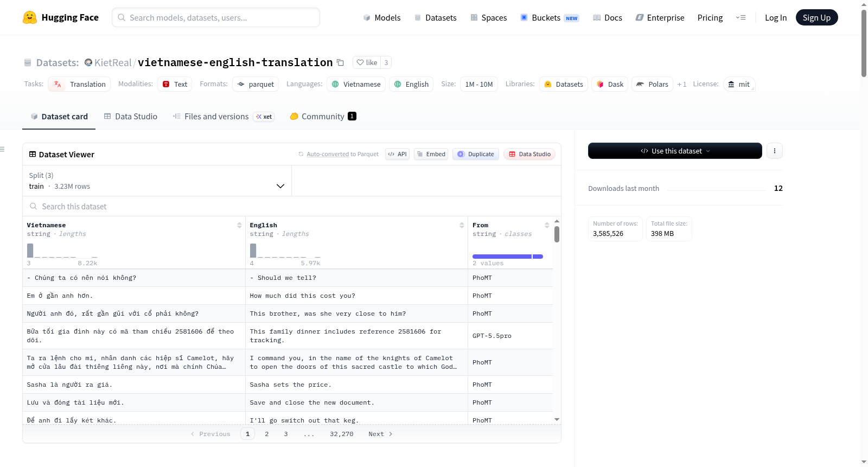Open the Dask library tag
This screenshot has width=868, height=467.
(610, 84)
